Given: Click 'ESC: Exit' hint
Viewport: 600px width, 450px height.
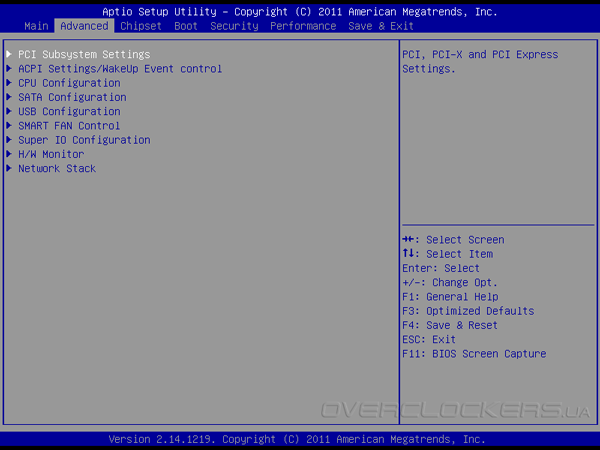Looking at the screenshot, I should tap(429, 339).
